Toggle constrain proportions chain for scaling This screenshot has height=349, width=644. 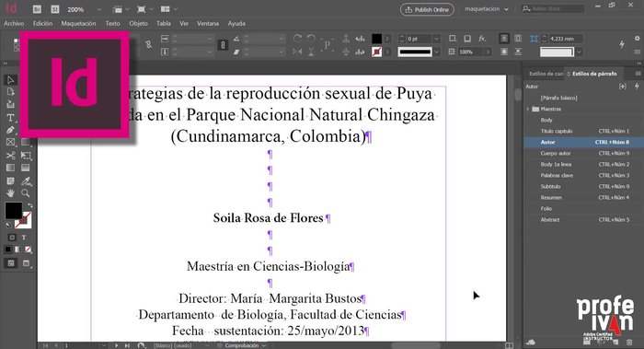coord(223,45)
